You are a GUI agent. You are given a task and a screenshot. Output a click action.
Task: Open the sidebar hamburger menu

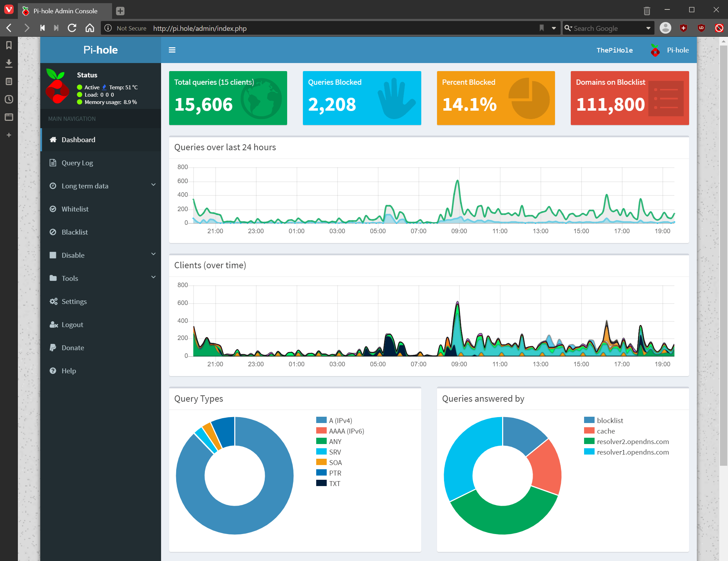(172, 50)
